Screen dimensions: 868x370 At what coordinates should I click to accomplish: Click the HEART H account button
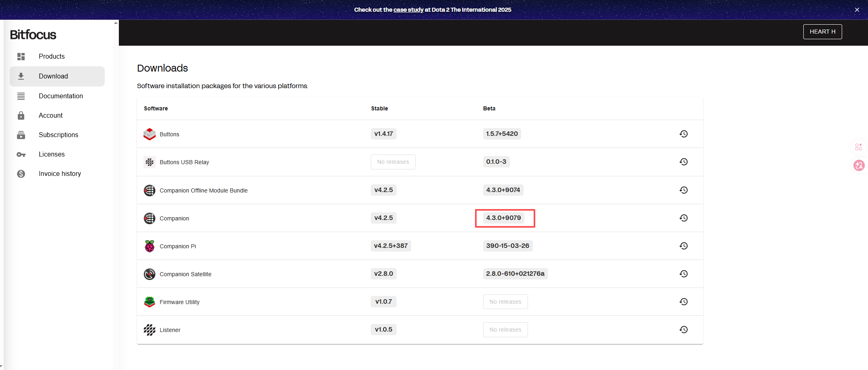pyautogui.click(x=822, y=32)
